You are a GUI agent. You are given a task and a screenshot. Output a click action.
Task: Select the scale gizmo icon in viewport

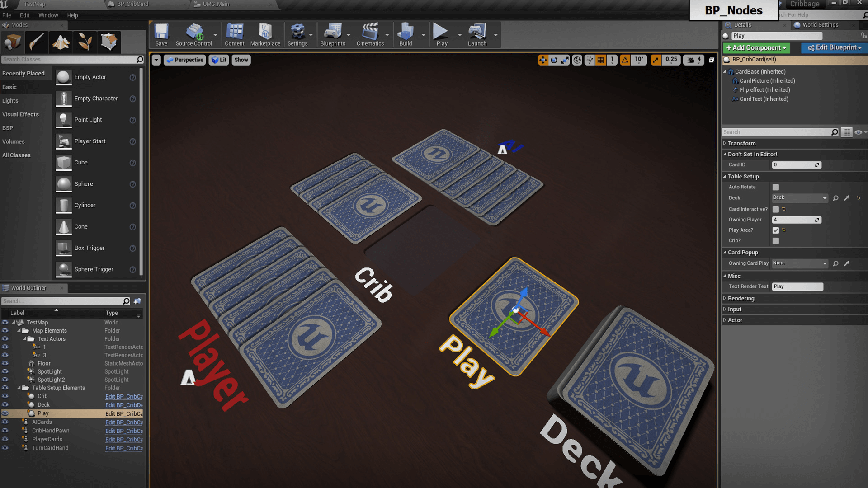click(565, 60)
